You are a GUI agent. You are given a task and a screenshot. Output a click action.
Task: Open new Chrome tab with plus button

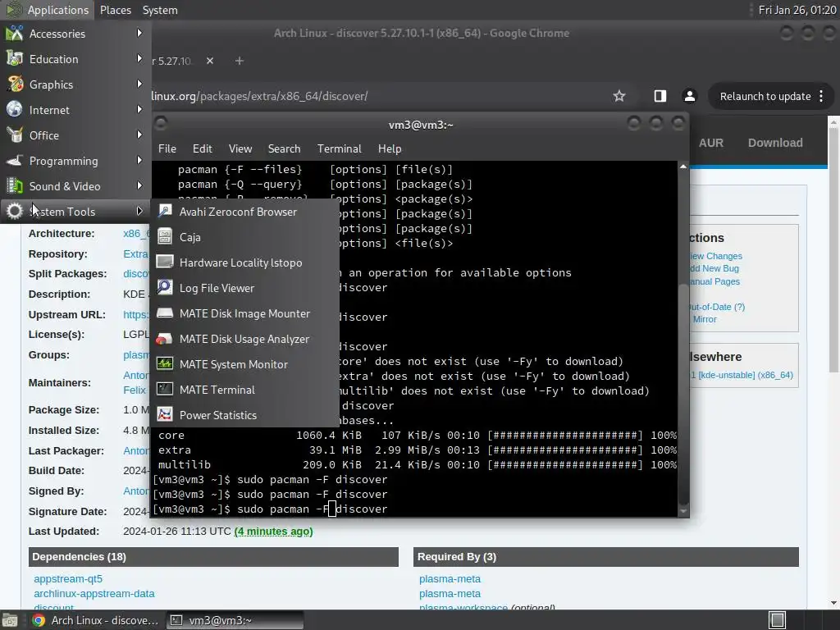[x=240, y=61]
